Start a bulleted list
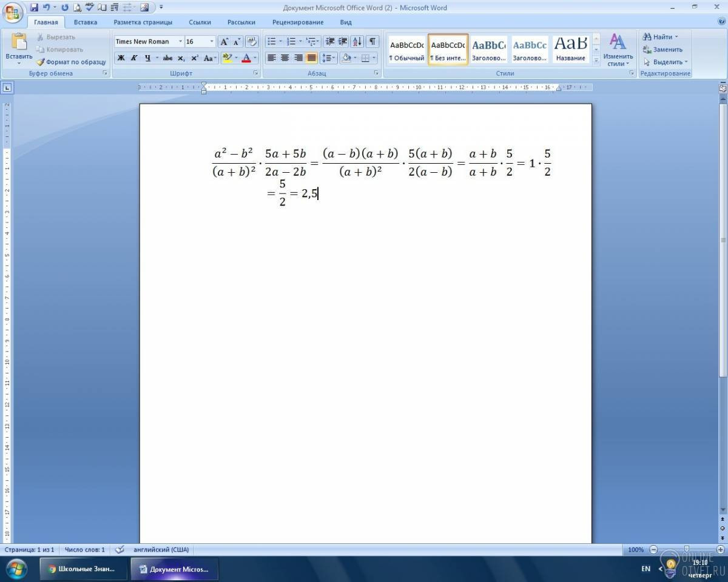 [x=272, y=42]
